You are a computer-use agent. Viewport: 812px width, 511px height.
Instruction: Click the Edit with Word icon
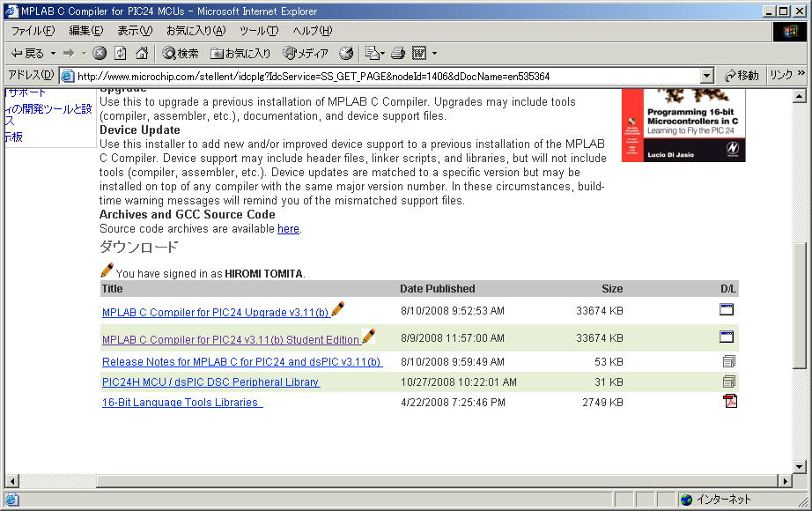(x=419, y=53)
